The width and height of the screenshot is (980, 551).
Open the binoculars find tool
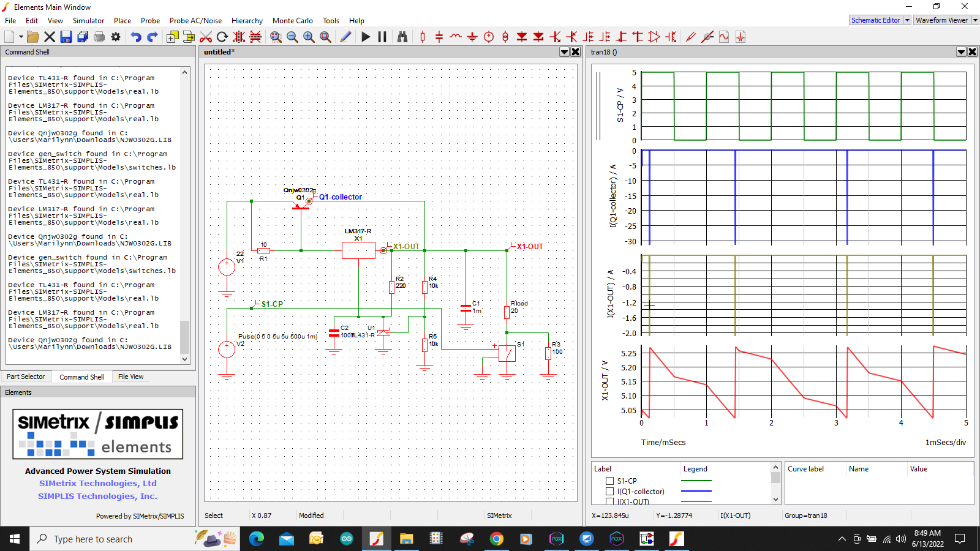pos(402,37)
